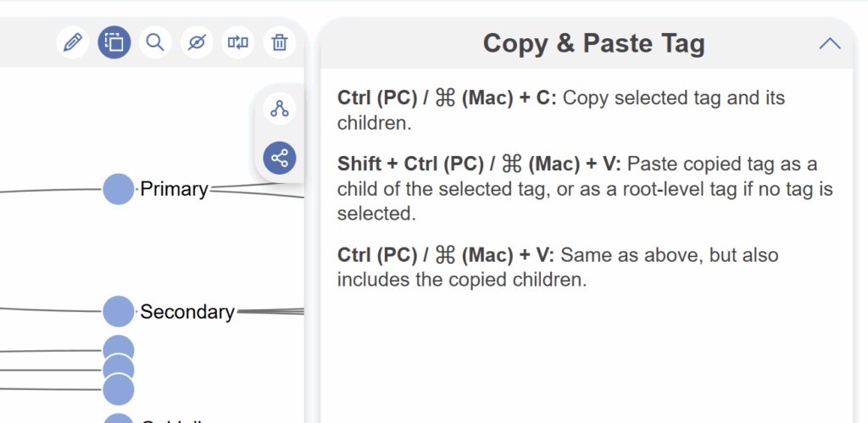This screenshot has width=868, height=423.
Task: Click the Shift + Ctrl paste shortcut heading
Action: [479, 164]
